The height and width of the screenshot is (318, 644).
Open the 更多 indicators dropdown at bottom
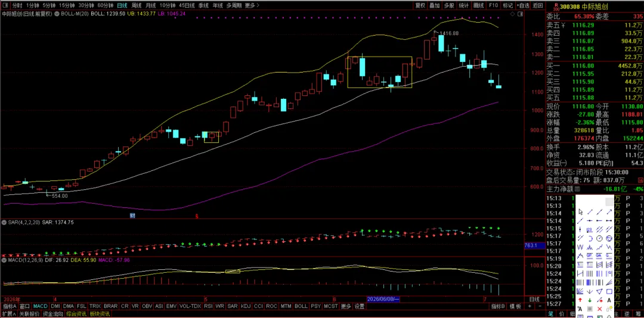(x=346, y=306)
